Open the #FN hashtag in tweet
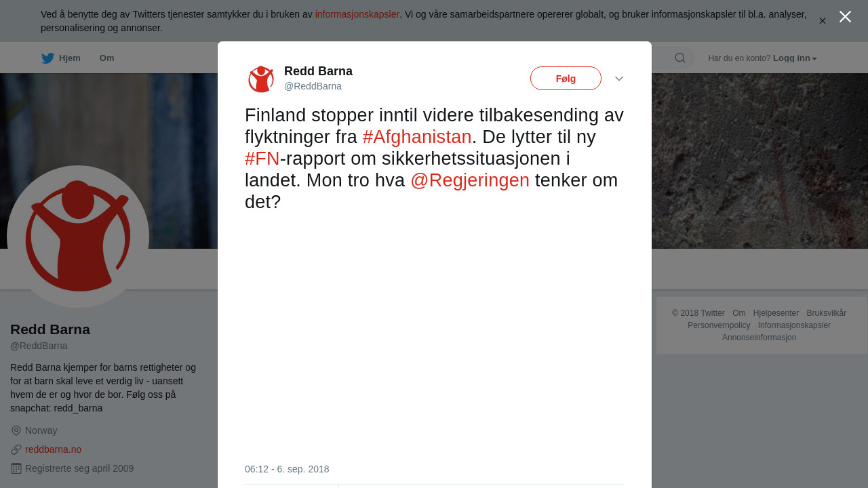The height and width of the screenshot is (488, 868). click(x=262, y=159)
